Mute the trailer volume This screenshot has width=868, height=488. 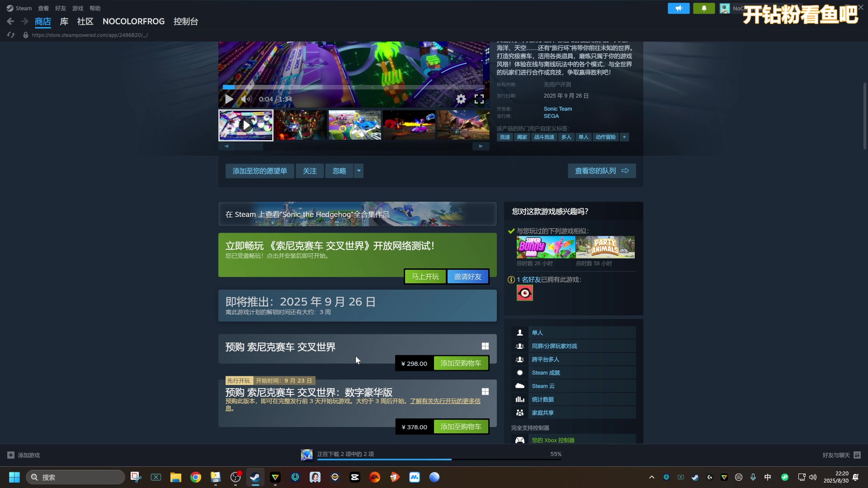point(245,99)
